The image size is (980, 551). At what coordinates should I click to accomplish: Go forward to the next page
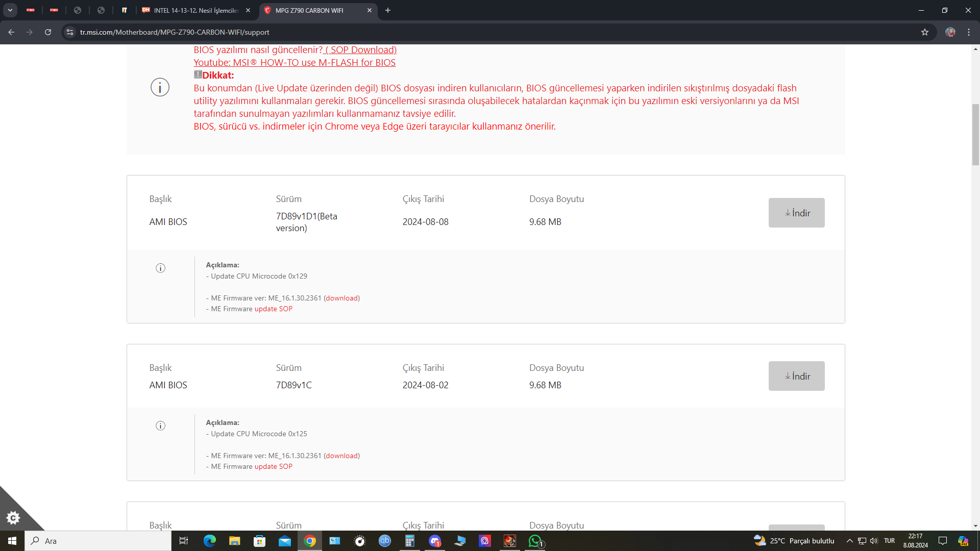coord(30,32)
